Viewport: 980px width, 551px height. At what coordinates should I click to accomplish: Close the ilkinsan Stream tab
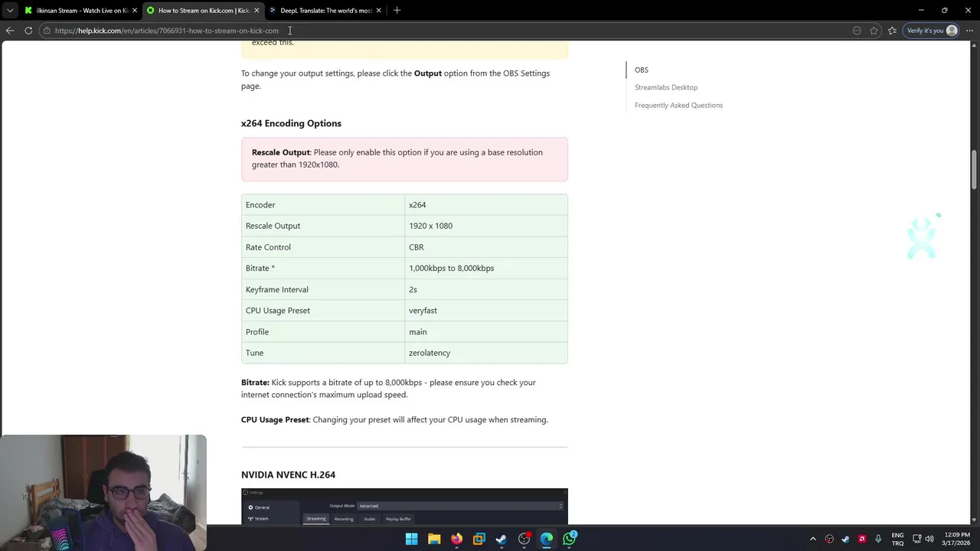(135, 11)
